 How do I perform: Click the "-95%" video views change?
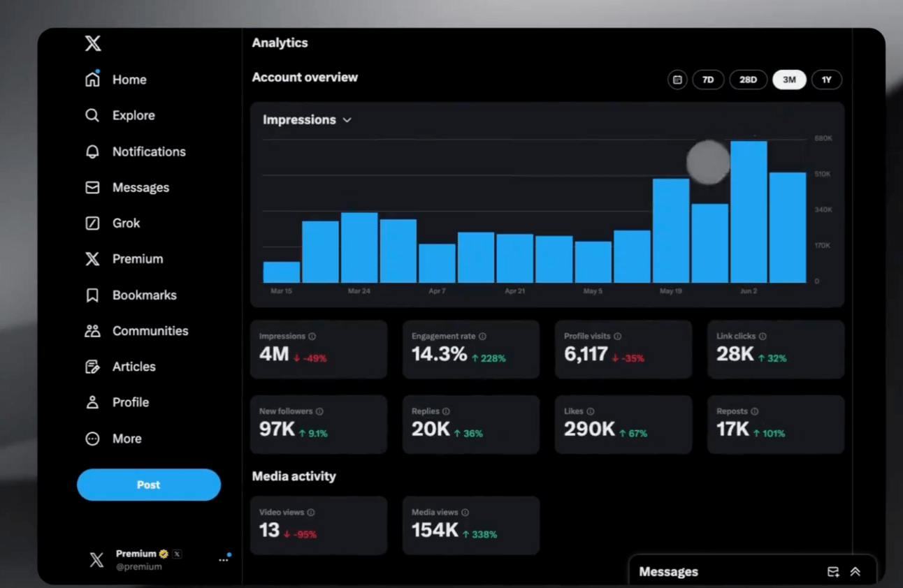pyautogui.click(x=305, y=535)
